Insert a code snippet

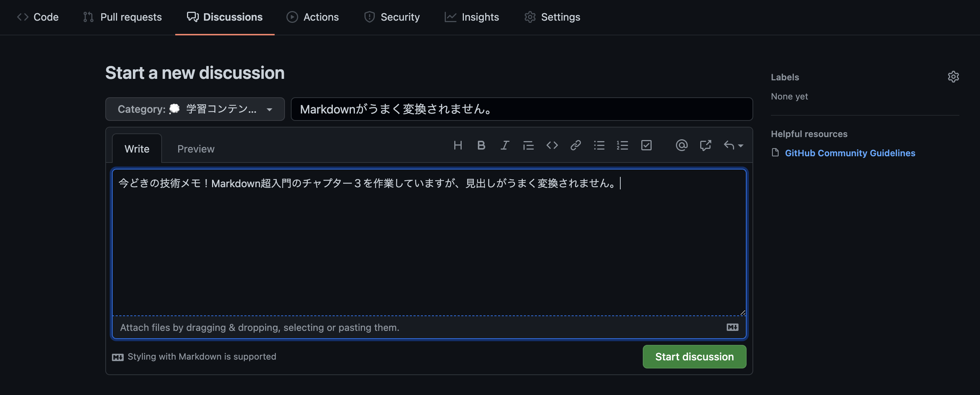click(552, 146)
